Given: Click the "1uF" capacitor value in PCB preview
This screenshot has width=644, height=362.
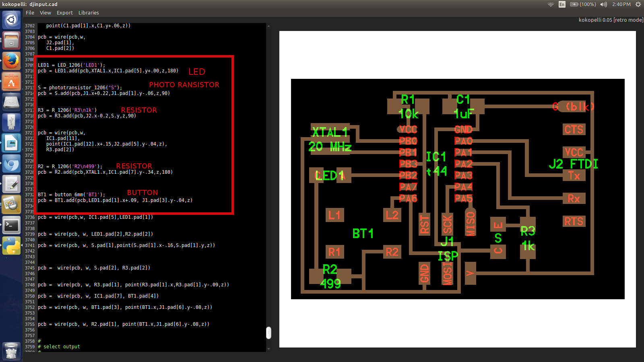Looking at the screenshot, I should coord(464,114).
